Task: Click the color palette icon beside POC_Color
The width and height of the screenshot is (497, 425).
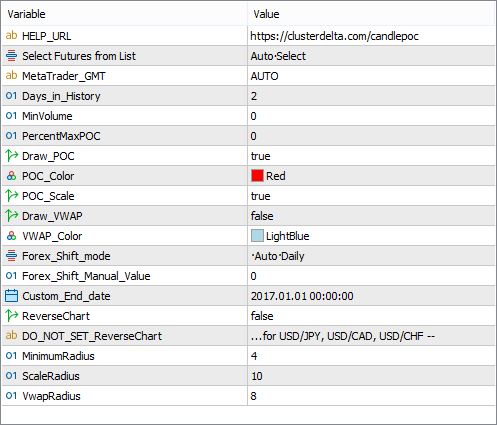Action: click(x=11, y=176)
